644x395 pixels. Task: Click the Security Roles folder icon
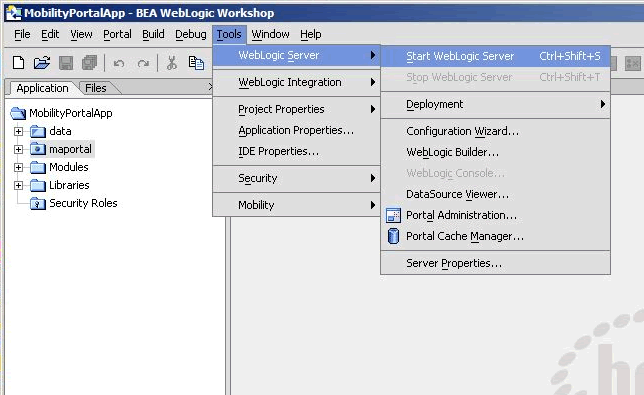tap(38, 203)
